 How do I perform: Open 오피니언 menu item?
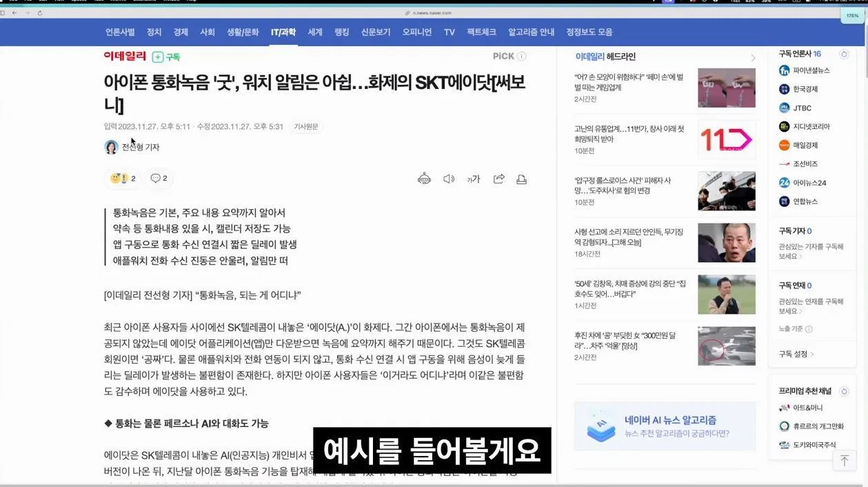[x=417, y=32]
